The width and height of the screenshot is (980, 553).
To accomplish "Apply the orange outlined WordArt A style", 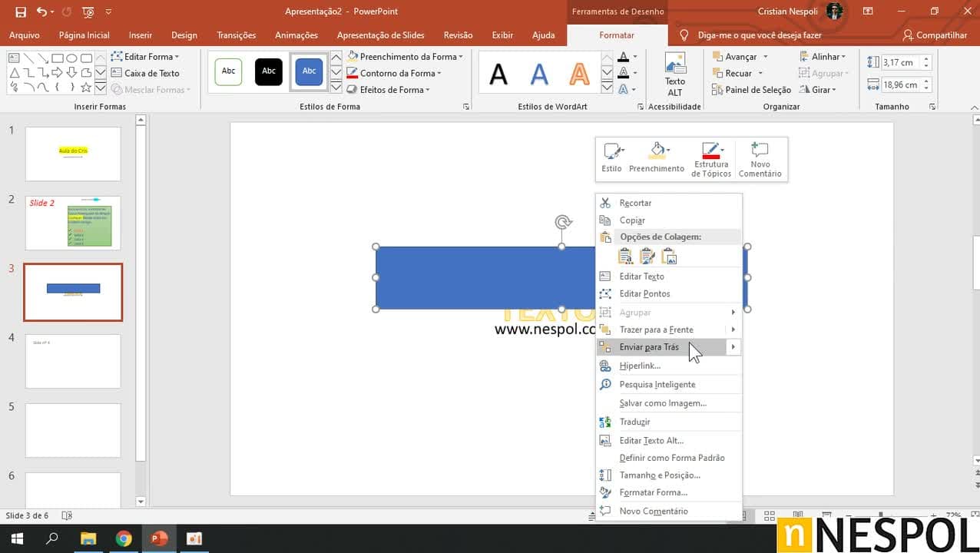I will pyautogui.click(x=579, y=74).
